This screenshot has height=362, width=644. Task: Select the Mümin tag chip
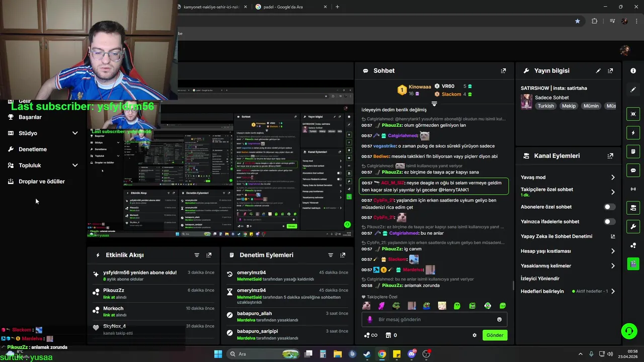pos(591,106)
